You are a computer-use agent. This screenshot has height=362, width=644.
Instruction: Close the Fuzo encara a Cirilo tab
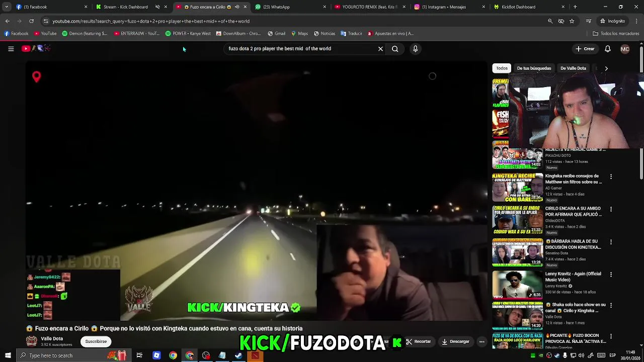point(245,7)
